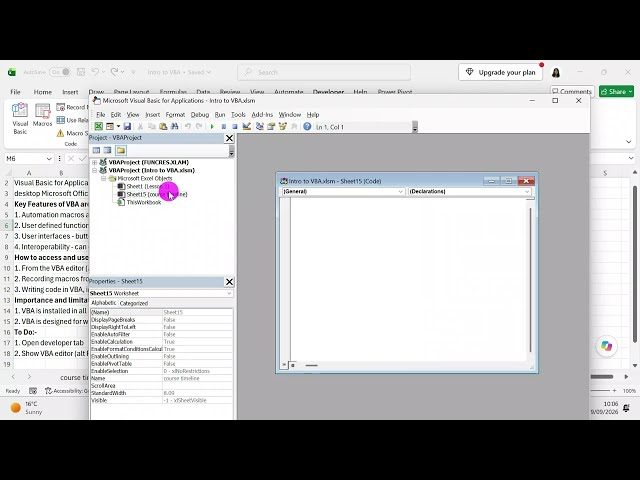This screenshot has width=640, height=480.
Task: Toggle Design Mode icon in VBA toolbar
Action: 246,127
